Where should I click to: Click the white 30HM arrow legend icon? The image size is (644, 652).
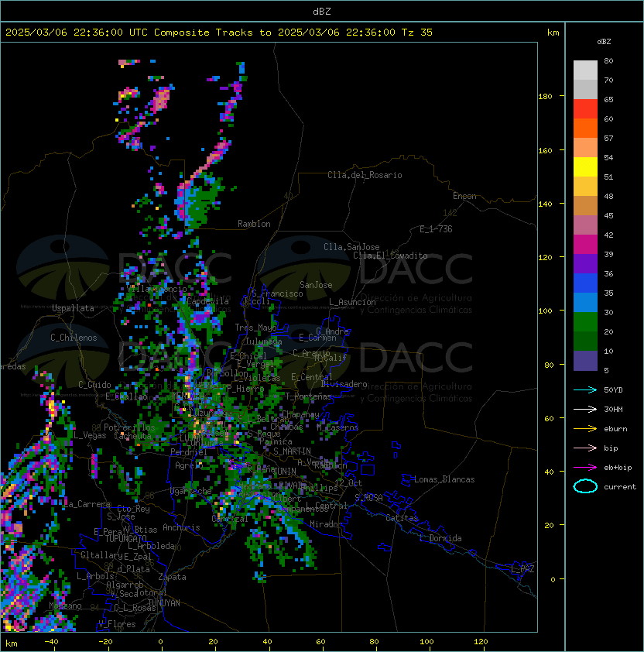point(585,409)
